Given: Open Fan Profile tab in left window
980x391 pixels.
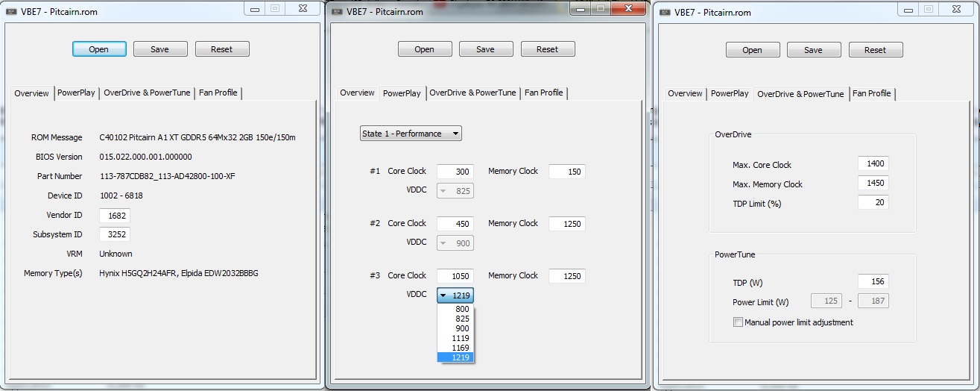Looking at the screenshot, I should (x=218, y=93).
